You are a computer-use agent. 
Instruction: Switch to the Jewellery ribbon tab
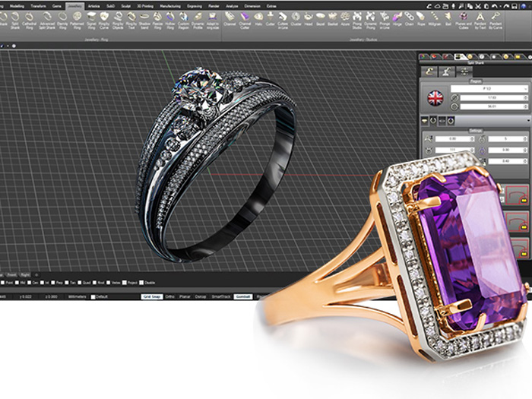74,5
